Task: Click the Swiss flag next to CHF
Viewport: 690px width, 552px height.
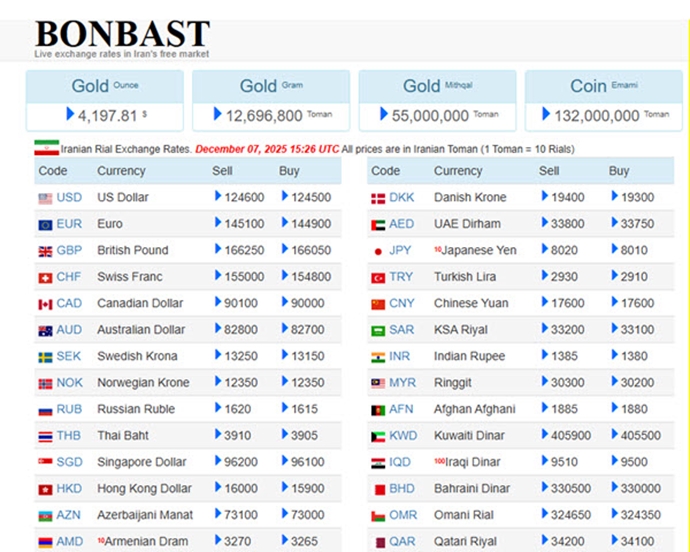Action: tap(45, 278)
